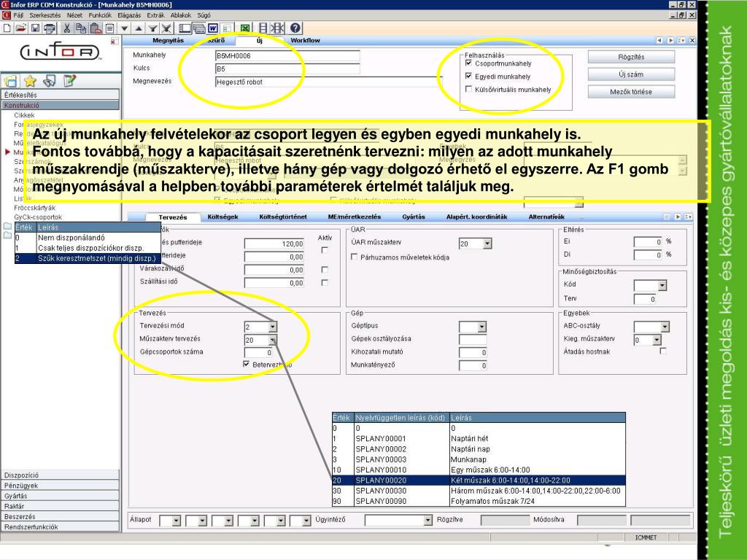Open the Minőségbiztosítás Kód dropdown

(662, 285)
